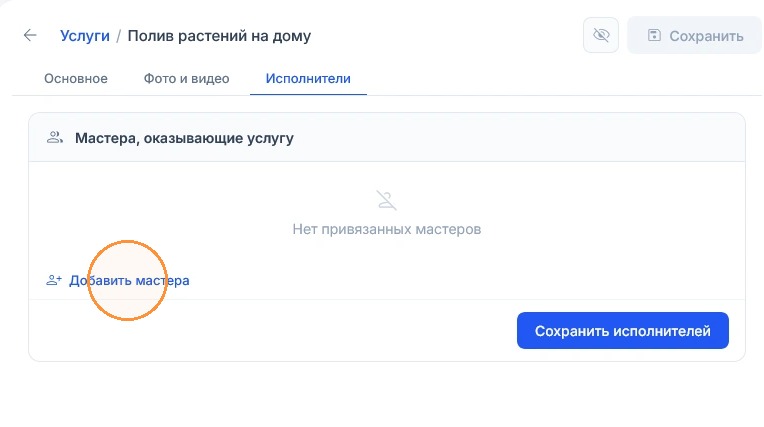Screen dimensions: 764x427
Task: Click the orange circular highlight marker
Action: [128, 280]
